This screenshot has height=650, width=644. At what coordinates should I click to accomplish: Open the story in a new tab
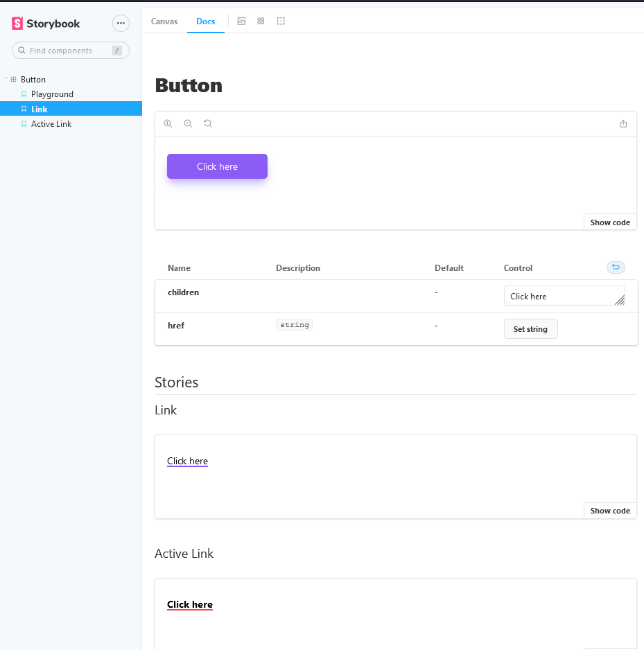tap(623, 123)
